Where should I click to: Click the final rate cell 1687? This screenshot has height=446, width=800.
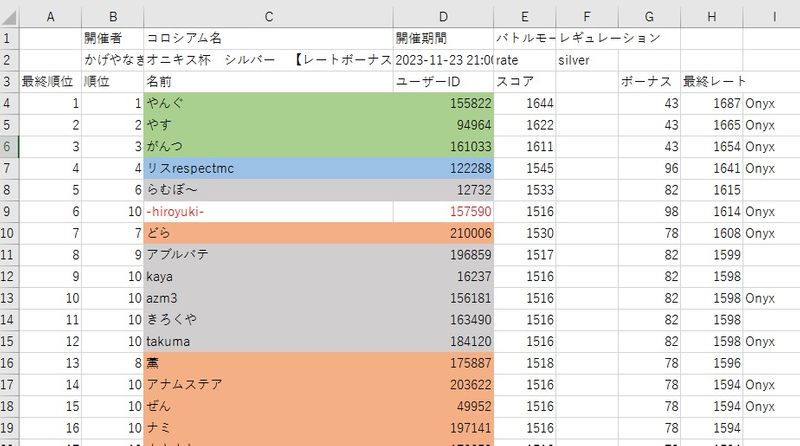[711, 103]
